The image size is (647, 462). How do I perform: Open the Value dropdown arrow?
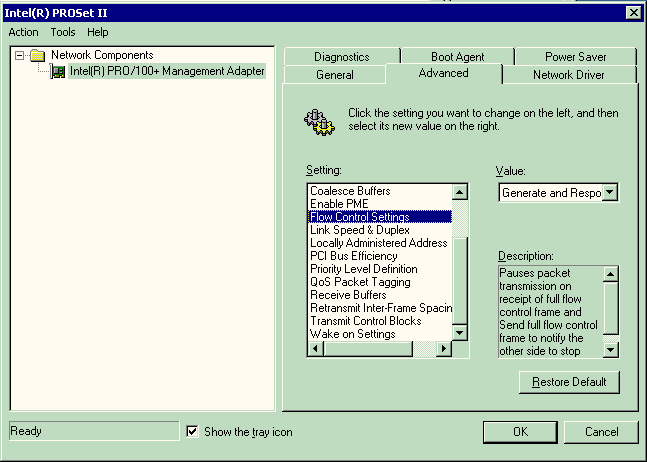(x=609, y=192)
